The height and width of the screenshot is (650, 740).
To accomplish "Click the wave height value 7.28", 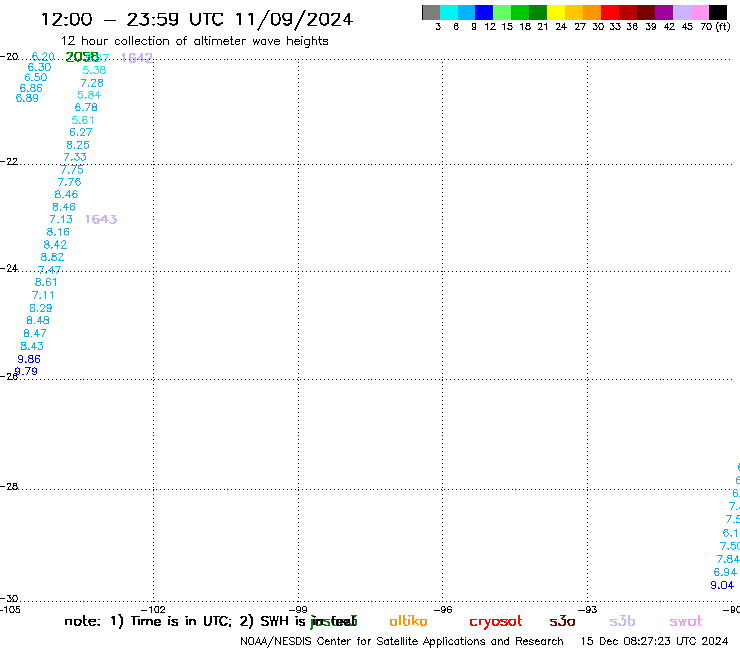I will [92, 83].
